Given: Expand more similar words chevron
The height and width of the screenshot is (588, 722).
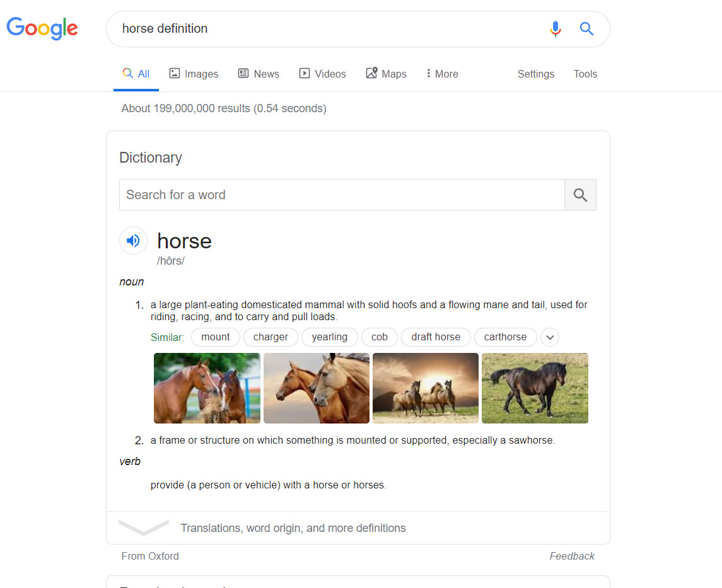Looking at the screenshot, I should (x=550, y=337).
